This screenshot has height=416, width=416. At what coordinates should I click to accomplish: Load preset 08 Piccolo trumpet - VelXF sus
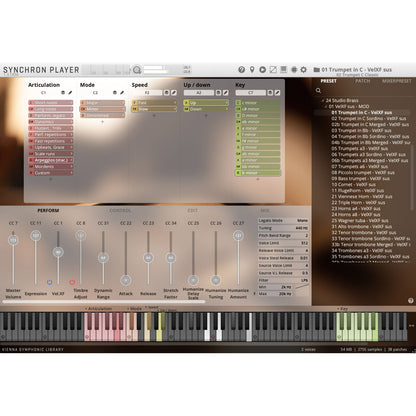tap(363, 172)
